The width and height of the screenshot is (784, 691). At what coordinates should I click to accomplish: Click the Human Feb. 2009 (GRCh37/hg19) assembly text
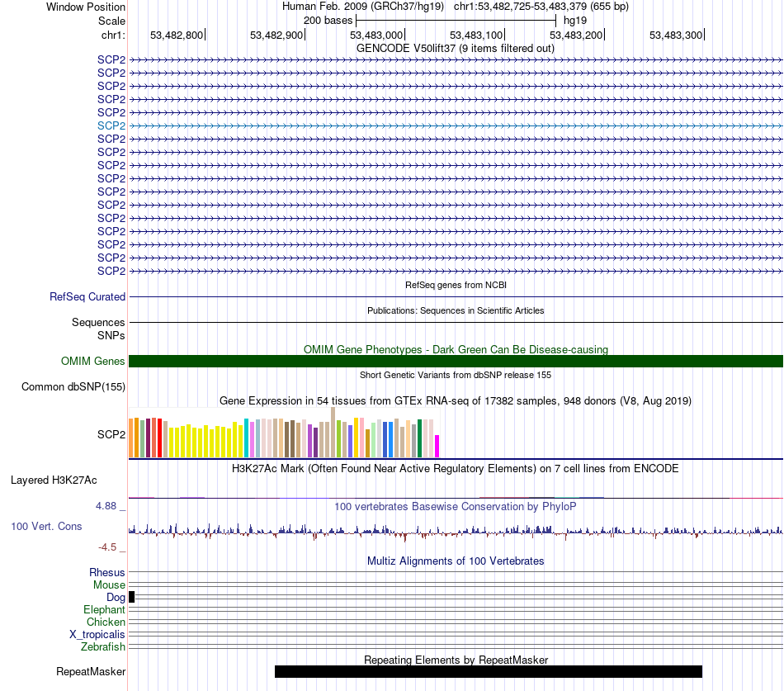pos(363,7)
